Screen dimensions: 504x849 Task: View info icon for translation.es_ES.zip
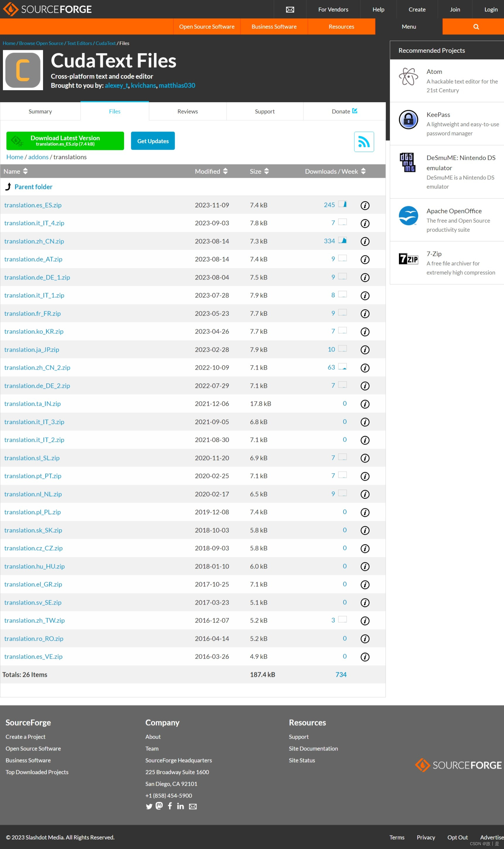click(365, 206)
